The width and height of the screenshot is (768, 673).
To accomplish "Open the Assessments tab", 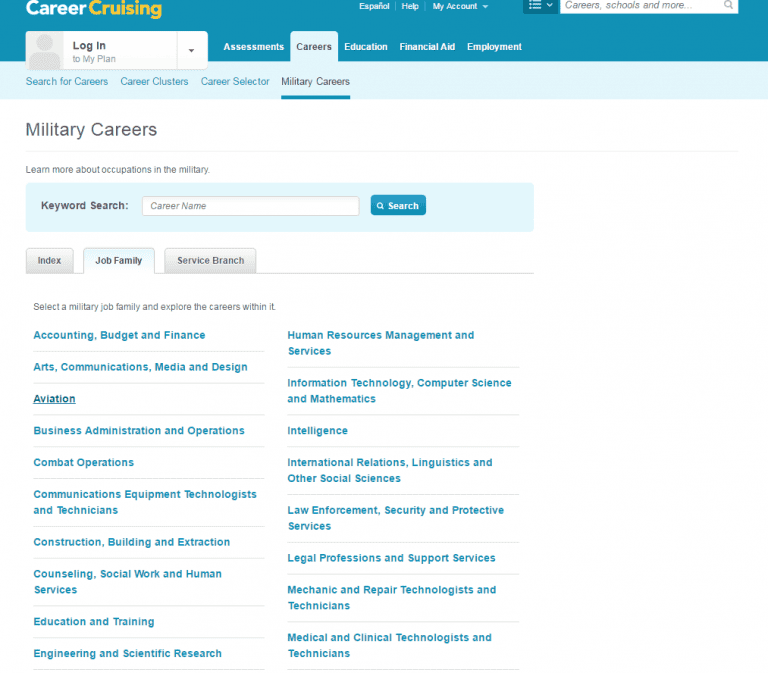I will point(253,47).
